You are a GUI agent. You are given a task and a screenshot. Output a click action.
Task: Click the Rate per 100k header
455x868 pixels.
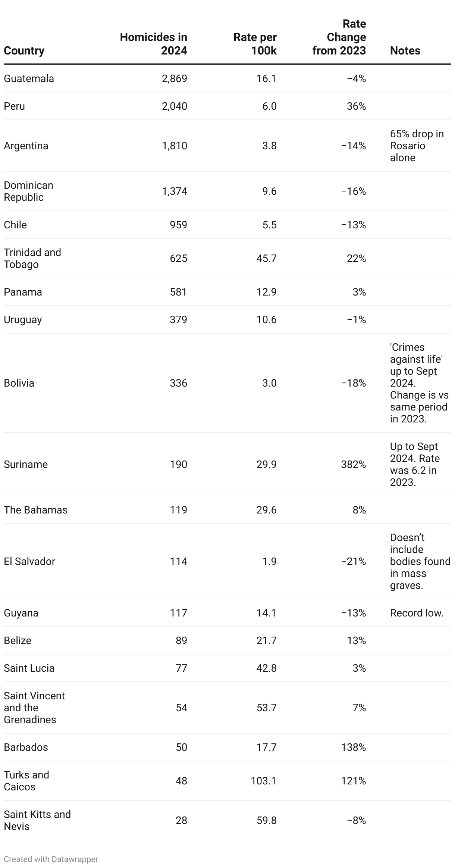click(x=255, y=44)
